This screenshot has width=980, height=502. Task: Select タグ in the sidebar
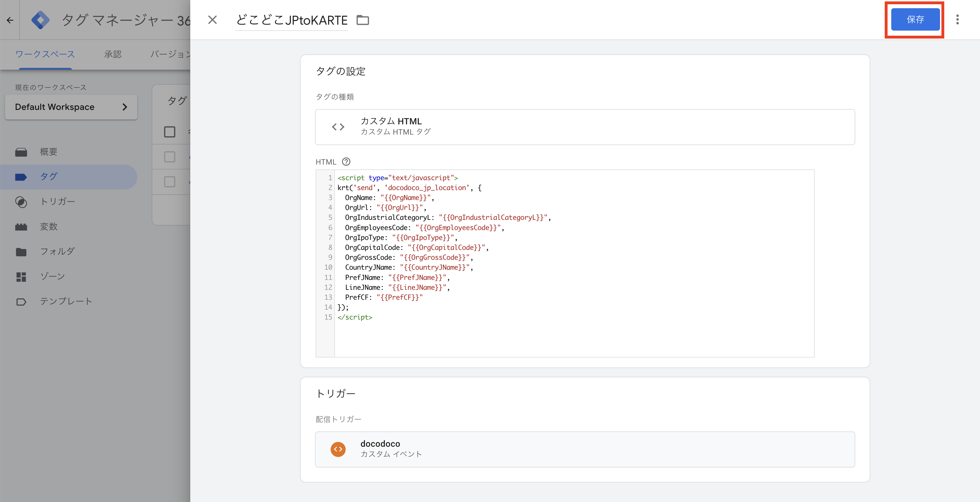pyautogui.click(x=68, y=177)
